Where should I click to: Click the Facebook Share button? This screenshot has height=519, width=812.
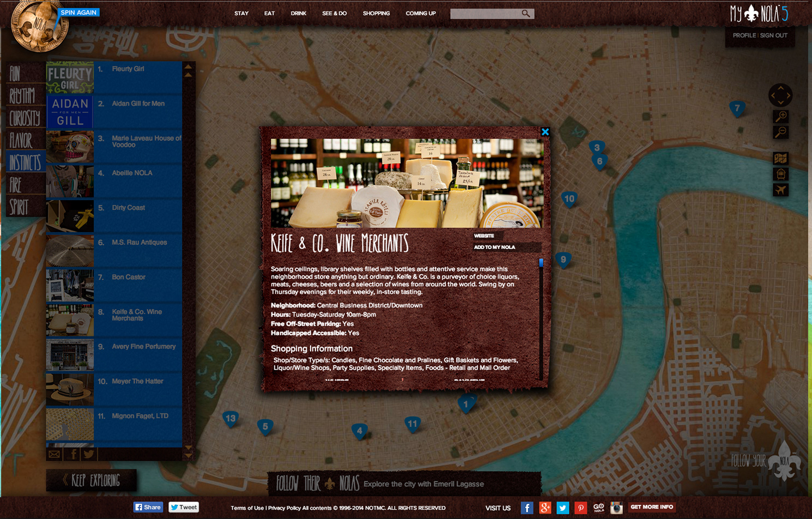click(x=148, y=507)
